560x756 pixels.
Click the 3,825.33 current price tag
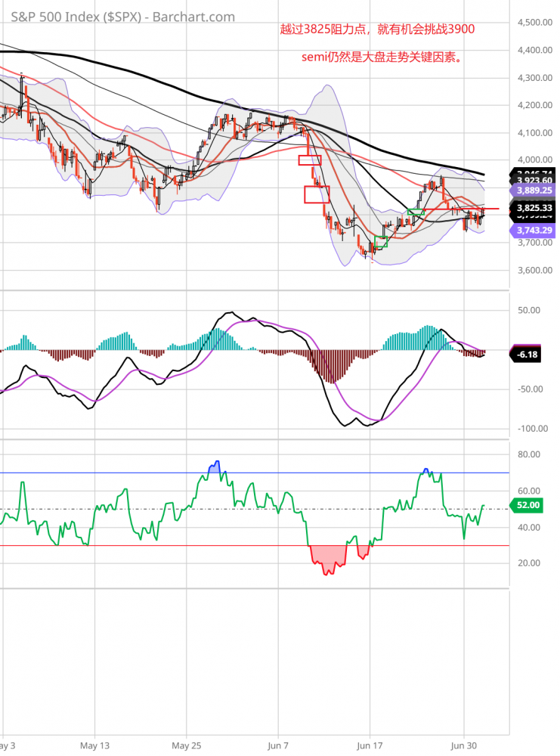(x=535, y=207)
